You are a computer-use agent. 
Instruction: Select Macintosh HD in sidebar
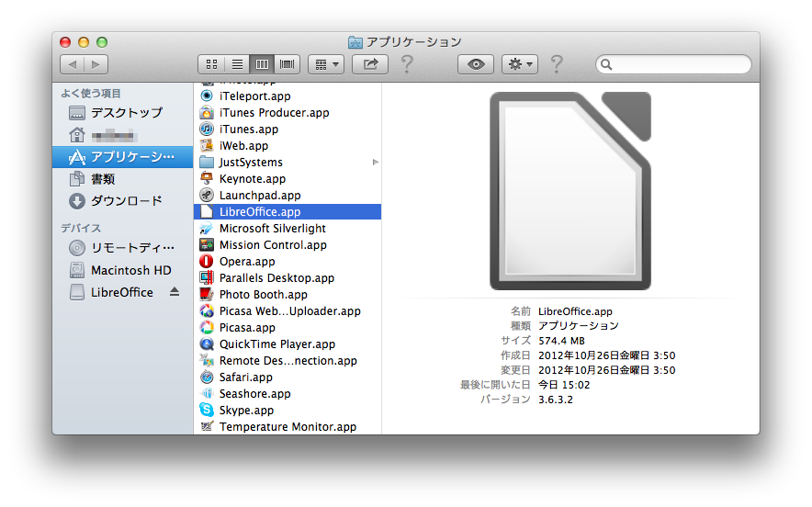(x=123, y=270)
